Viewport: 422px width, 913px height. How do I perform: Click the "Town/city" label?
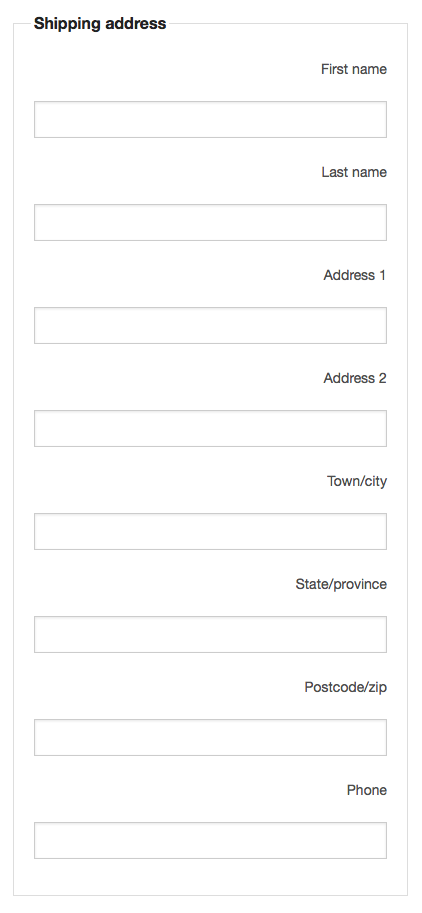click(x=357, y=482)
